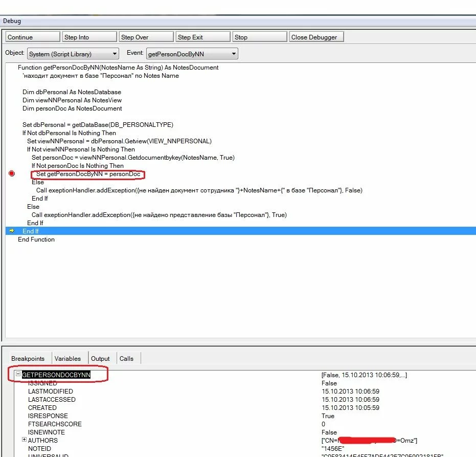Image resolution: width=476 pixels, height=457 pixels.
Task: Stop the debugging session
Action: tap(259, 37)
